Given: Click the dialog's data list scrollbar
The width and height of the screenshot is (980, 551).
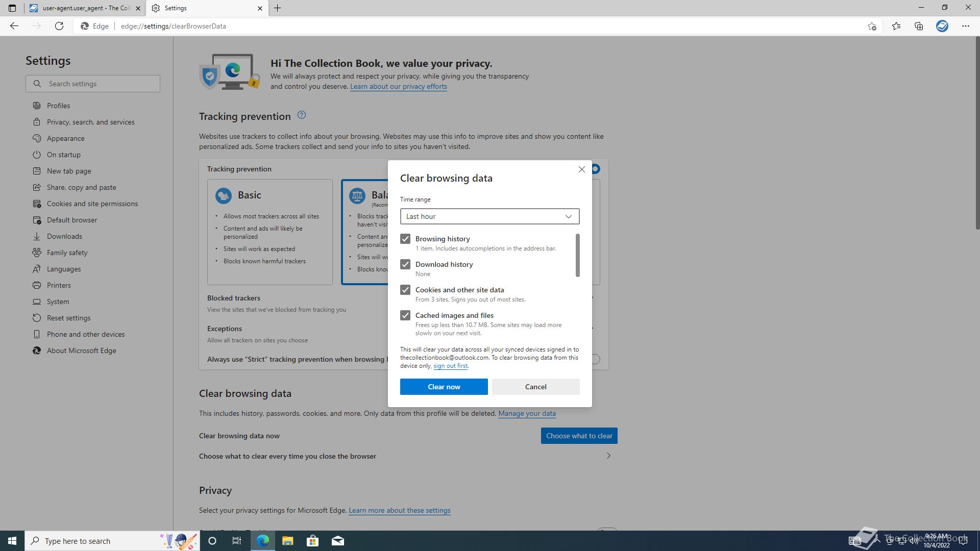Looking at the screenshot, I should click(577, 255).
